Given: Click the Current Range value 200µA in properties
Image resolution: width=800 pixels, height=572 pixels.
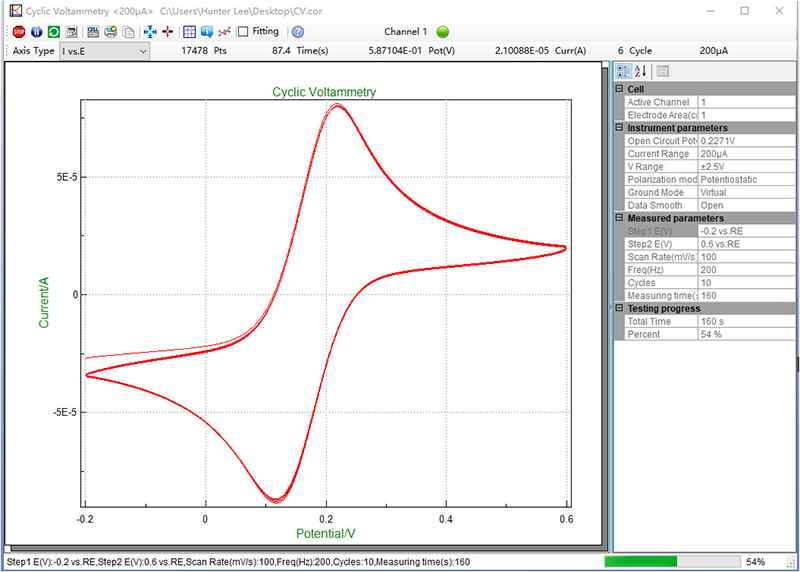Looking at the screenshot, I should click(x=713, y=154).
